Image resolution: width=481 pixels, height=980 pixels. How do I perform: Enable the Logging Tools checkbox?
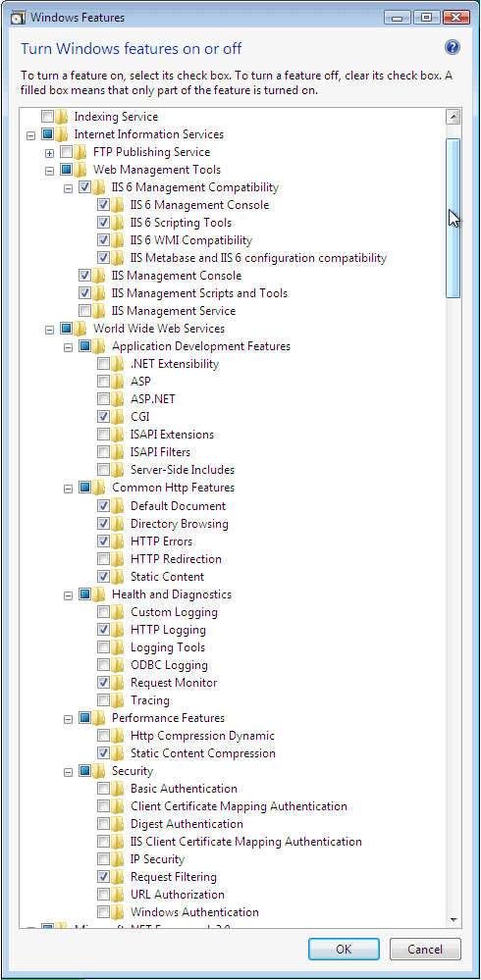103,647
